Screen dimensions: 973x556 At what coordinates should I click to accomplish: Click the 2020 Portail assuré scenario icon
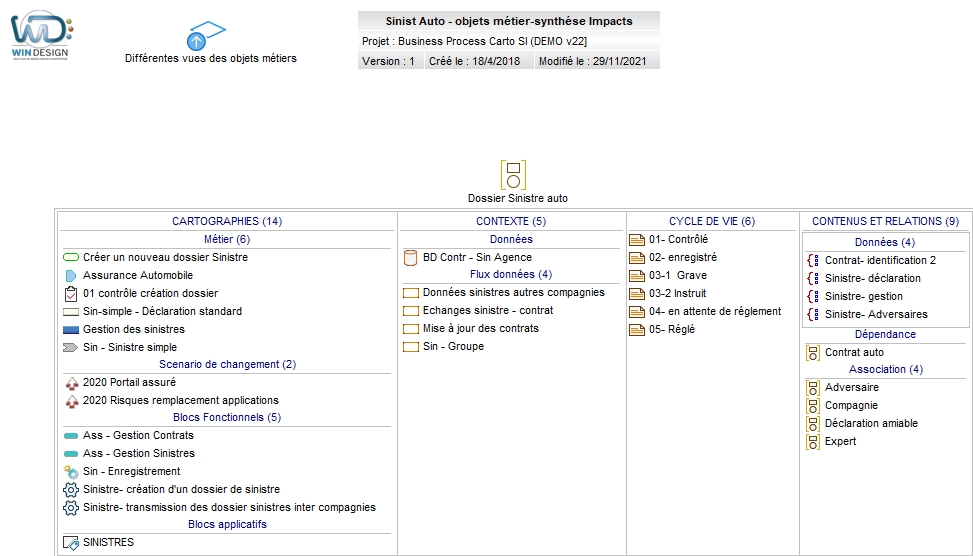71,383
